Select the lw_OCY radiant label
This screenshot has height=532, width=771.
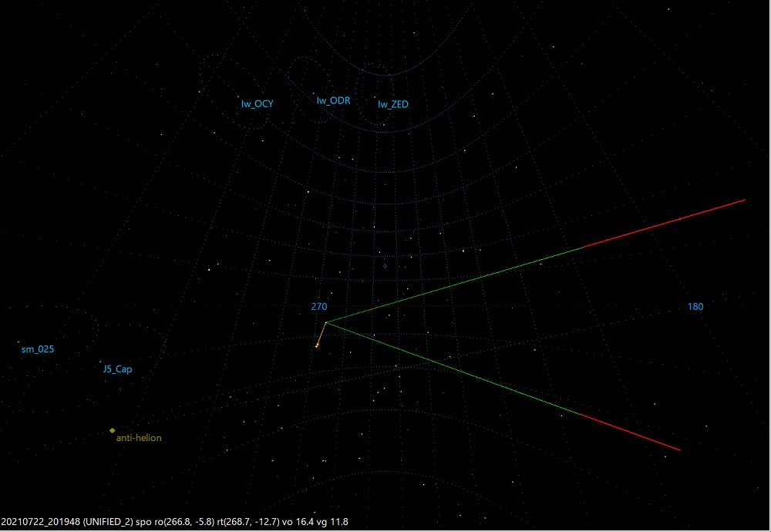coord(257,103)
